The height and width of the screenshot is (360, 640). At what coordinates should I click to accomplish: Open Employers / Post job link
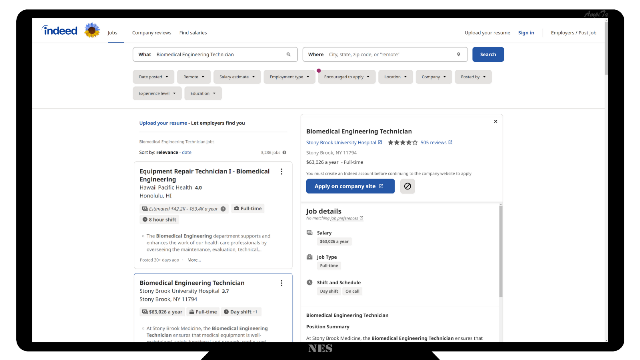[x=573, y=33]
